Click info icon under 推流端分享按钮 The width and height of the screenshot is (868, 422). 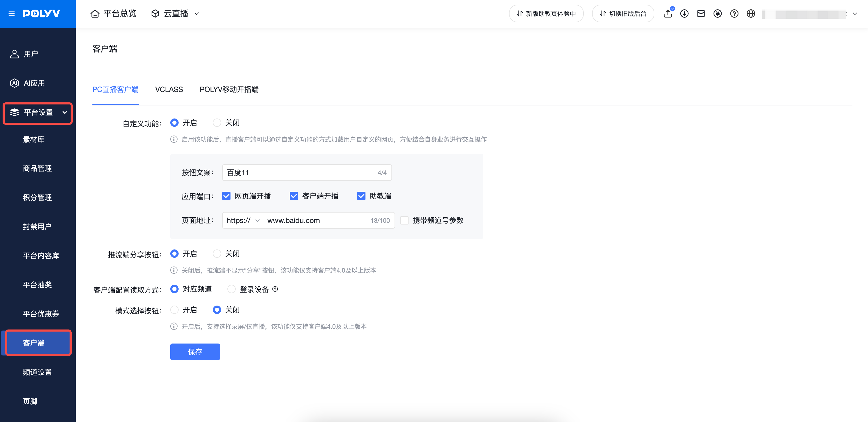coord(174,270)
